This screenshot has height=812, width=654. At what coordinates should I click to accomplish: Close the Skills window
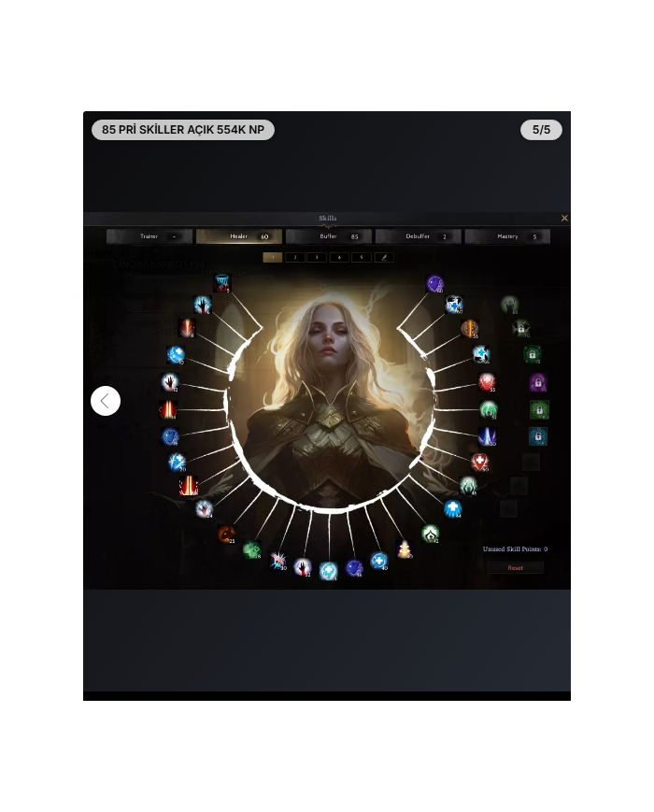564,218
